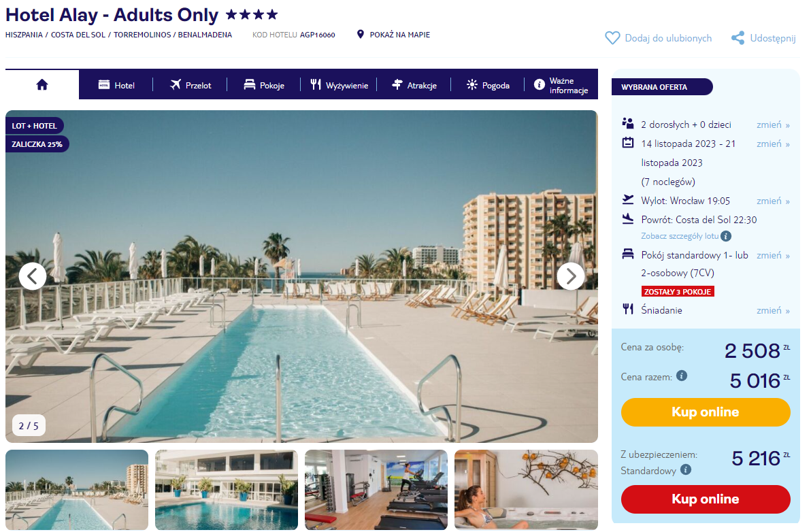Screen dimensions: 811x532
Task: Switch to the Wyżywienie tab
Action: pos(340,85)
